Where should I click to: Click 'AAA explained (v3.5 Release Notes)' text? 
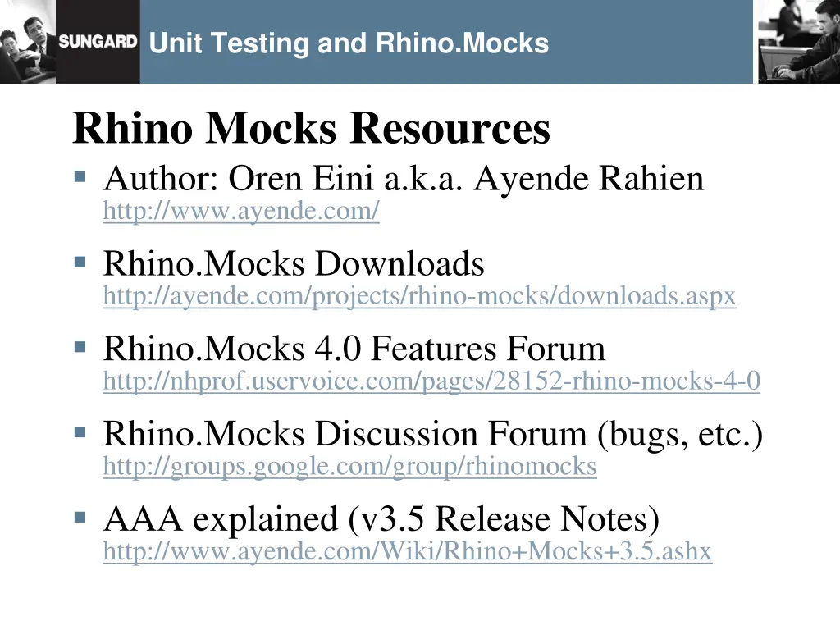click(381, 519)
